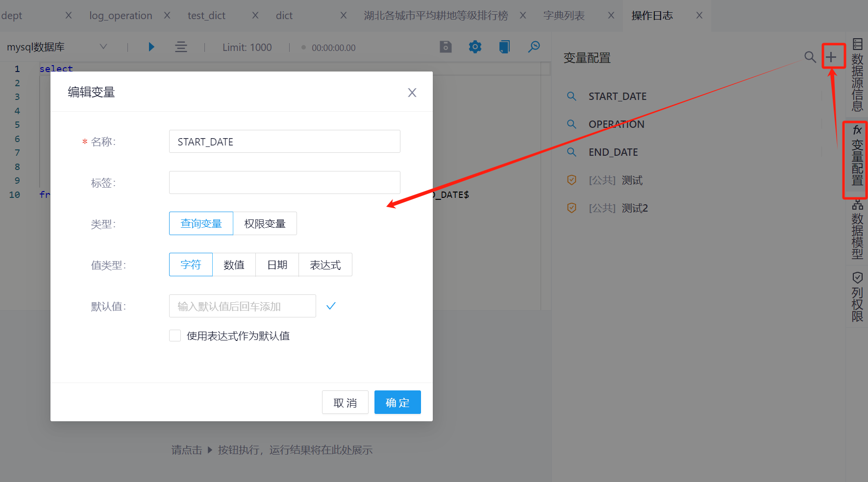Choose 数值 as value type

click(234, 265)
